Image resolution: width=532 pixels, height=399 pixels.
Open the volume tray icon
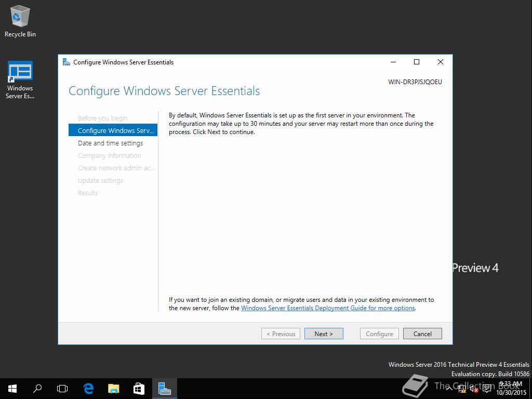click(474, 389)
